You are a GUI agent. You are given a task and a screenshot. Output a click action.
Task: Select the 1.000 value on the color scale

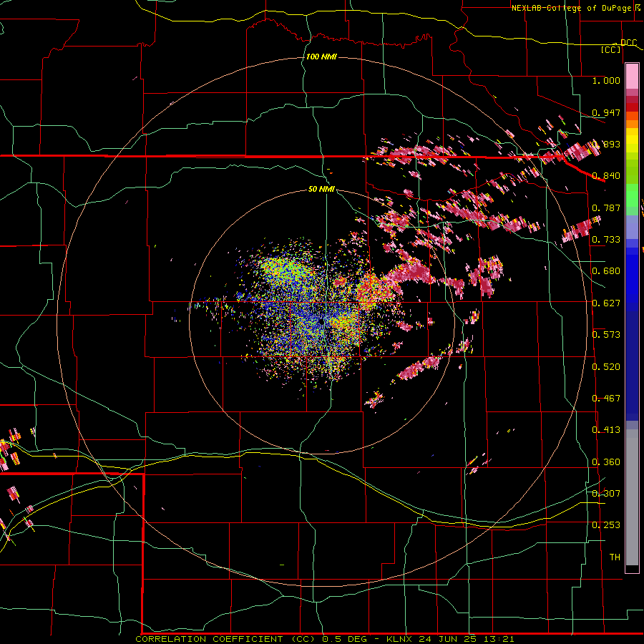coord(606,80)
